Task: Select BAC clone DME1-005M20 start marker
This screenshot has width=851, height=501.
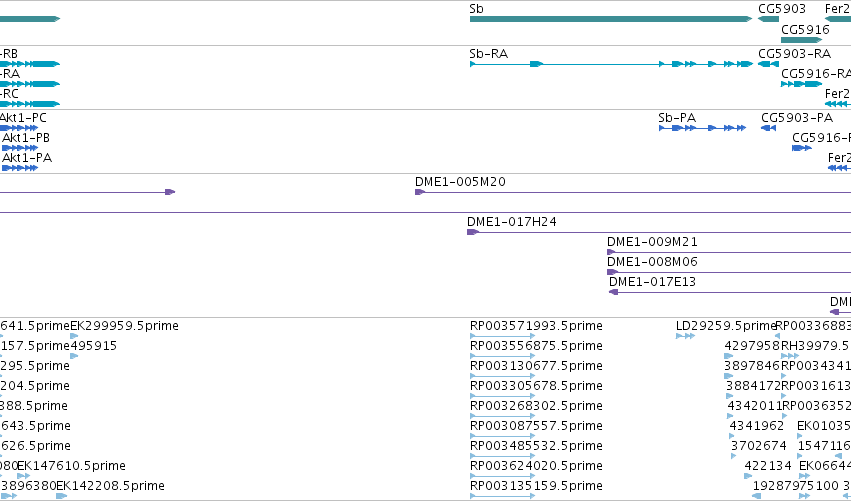Action: 420,192
